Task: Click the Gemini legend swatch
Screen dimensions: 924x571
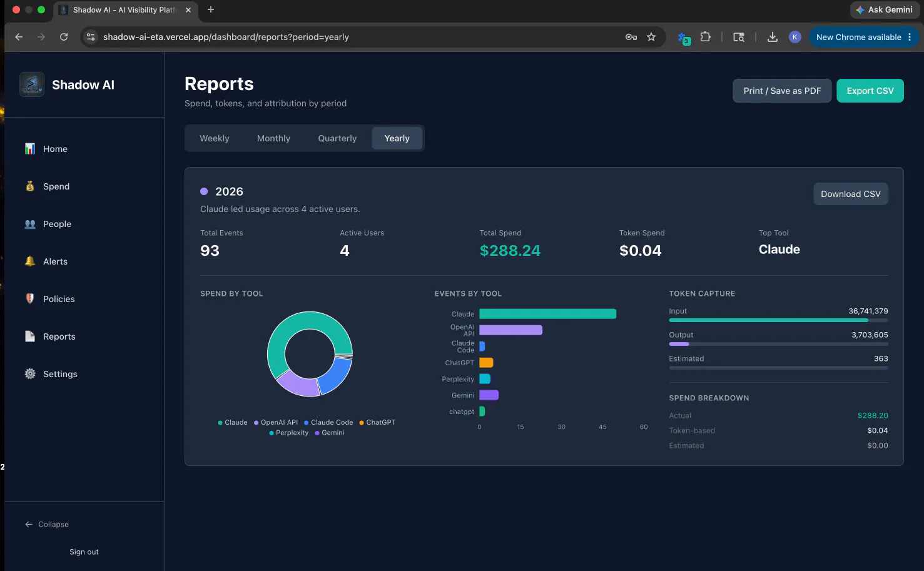Action: tap(317, 433)
